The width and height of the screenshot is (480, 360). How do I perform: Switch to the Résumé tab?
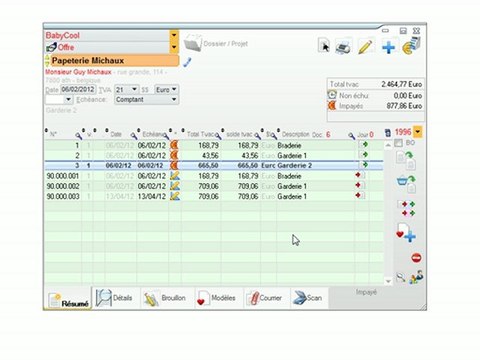68,299
